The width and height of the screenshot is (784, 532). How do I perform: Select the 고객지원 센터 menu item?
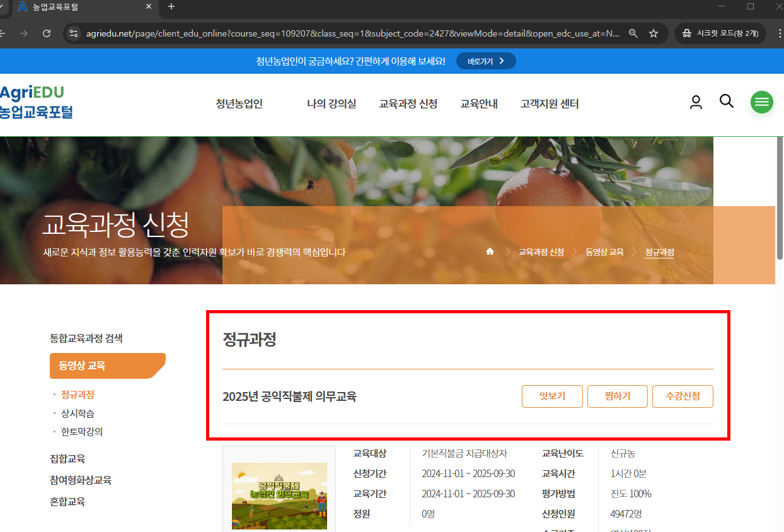[x=549, y=104]
